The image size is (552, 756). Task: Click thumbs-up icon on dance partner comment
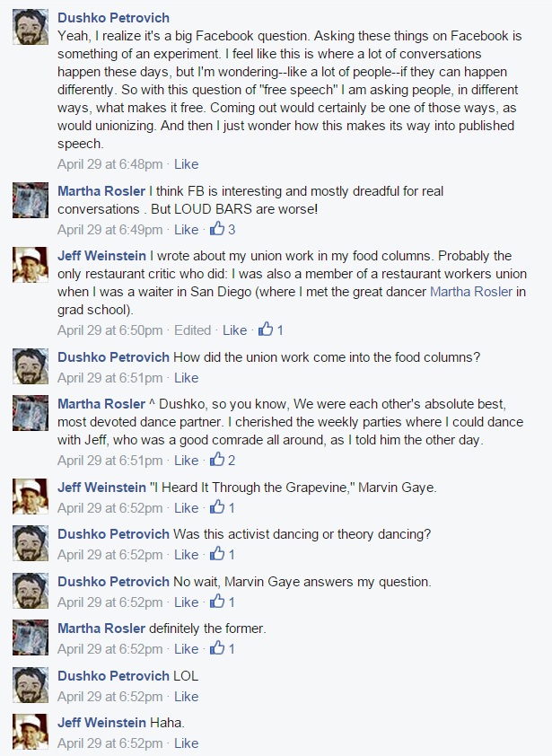216,461
